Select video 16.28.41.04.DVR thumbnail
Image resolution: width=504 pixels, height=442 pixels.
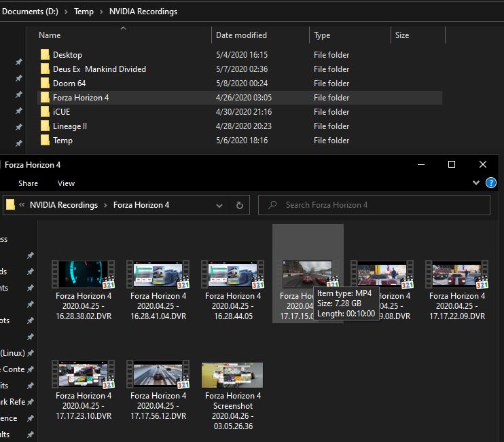[x=158, y=274]
